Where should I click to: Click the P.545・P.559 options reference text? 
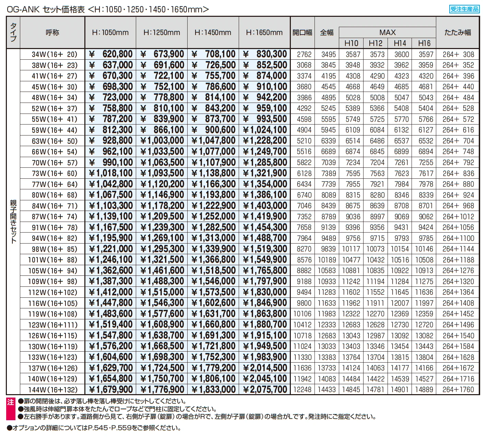pos(110,428)
